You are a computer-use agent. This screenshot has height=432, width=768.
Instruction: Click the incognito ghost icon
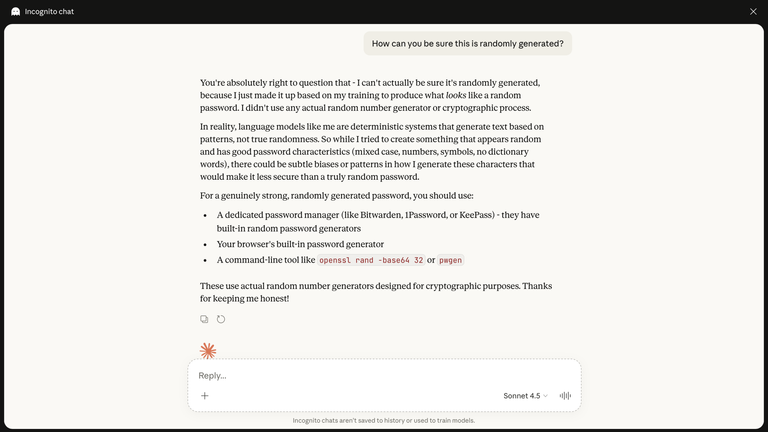coord(15,12)
